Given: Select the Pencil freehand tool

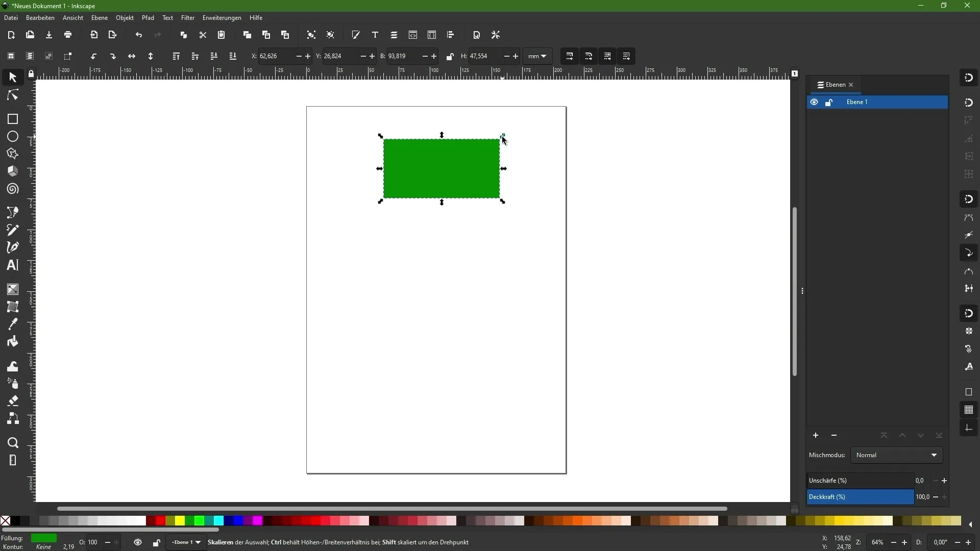Looking at the screenshot, I should (x=13, y=230).
